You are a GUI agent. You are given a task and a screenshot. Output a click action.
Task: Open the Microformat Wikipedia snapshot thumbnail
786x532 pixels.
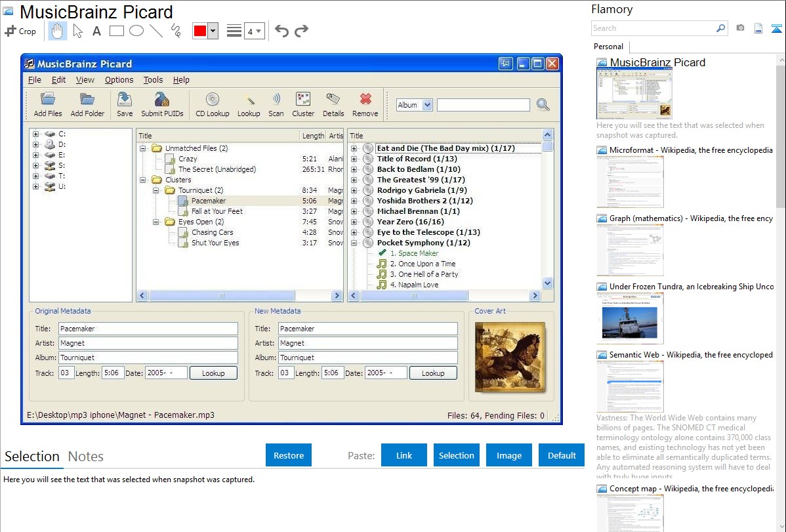pyautogui.click(x=630, y=182)
